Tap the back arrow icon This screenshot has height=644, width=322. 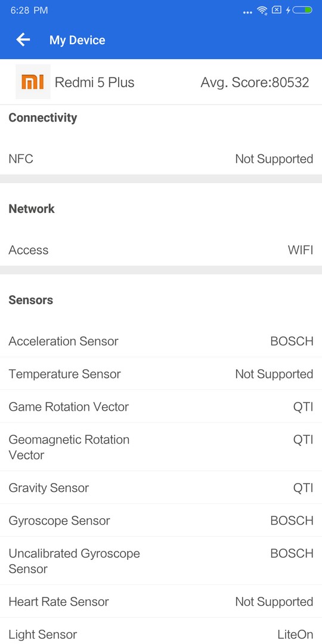23,39
